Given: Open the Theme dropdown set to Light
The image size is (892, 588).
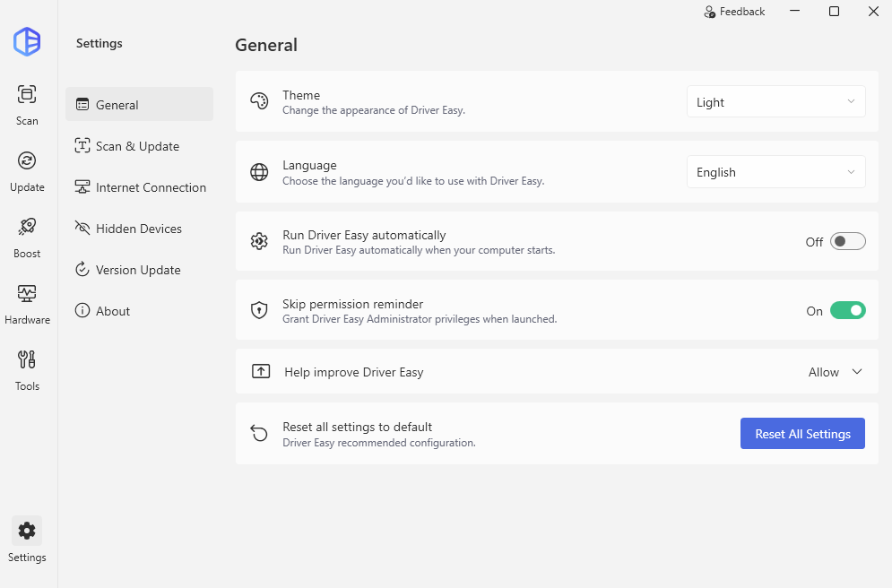Looking at the screenshot, I should 775,102.
